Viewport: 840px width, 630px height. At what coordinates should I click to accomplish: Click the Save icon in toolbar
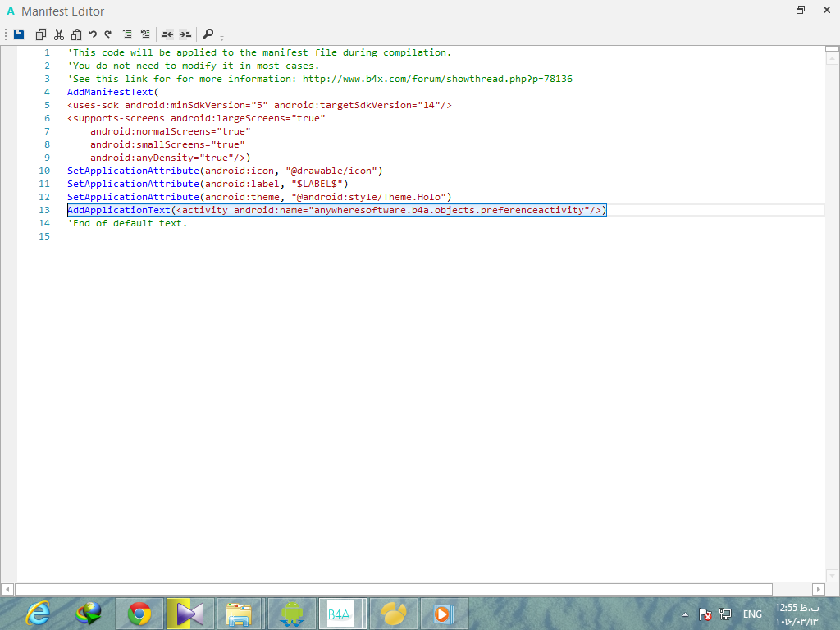[x=19, y=34]
